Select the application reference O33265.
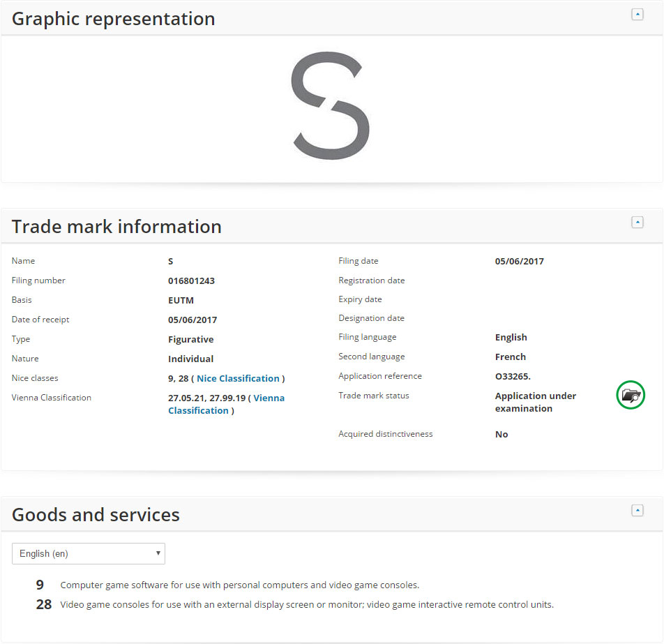664x644 pixels. point(513,376)
